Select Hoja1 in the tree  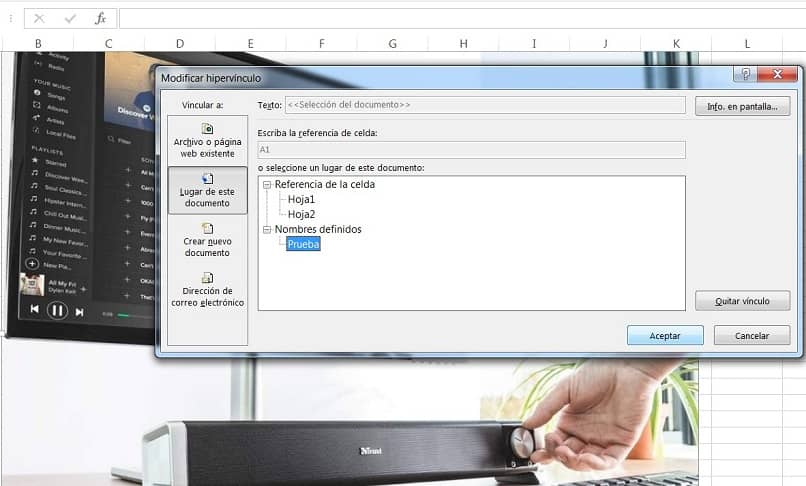tap(301, 200)
